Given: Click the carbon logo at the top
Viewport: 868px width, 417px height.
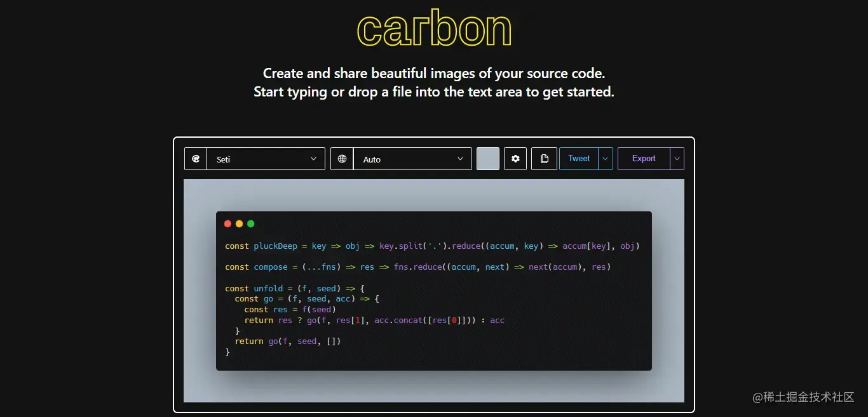Looking at the screenshot, I should [434, 28].
